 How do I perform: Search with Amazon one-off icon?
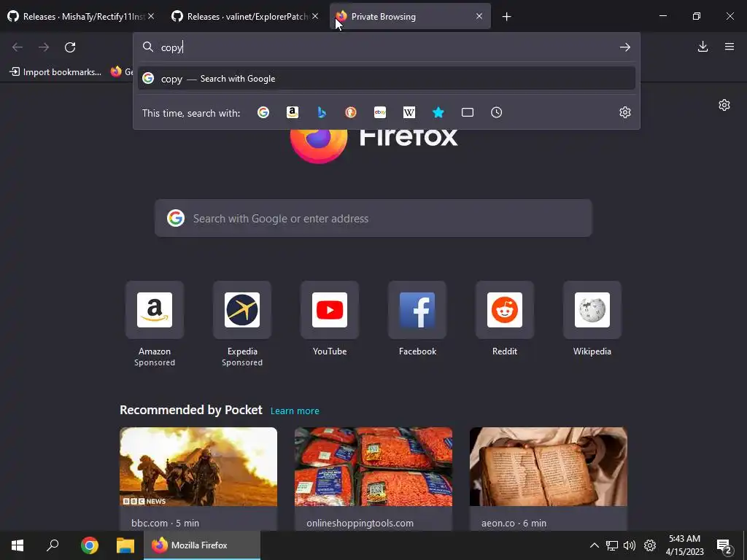coord(292,112)
